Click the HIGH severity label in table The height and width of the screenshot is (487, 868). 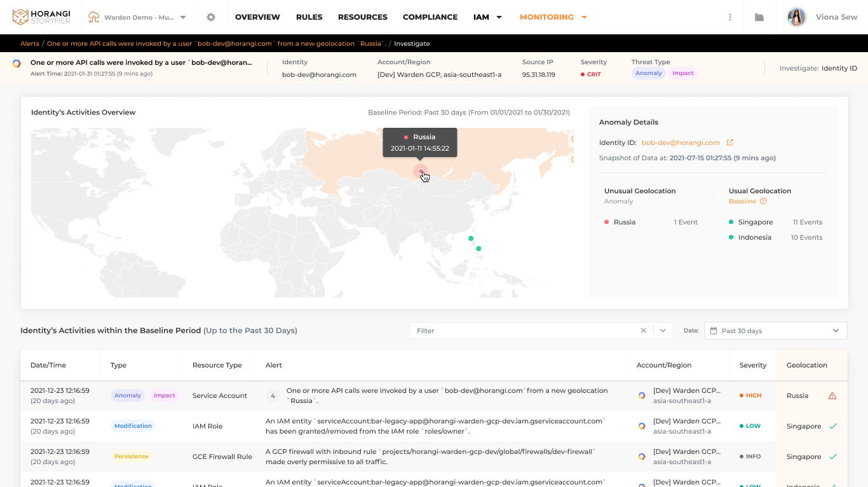(750, 395)
